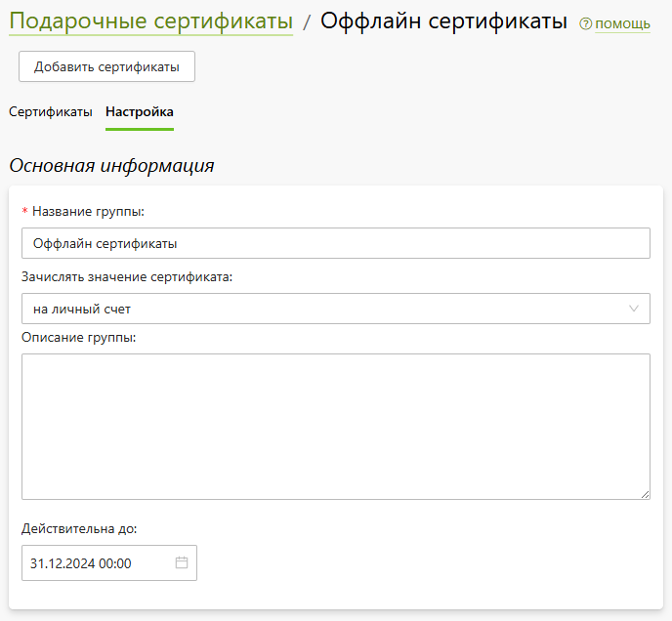Screen dimensions: 672x621
Task: Grab the textarea resize handle corner
Action: point(646,495)
